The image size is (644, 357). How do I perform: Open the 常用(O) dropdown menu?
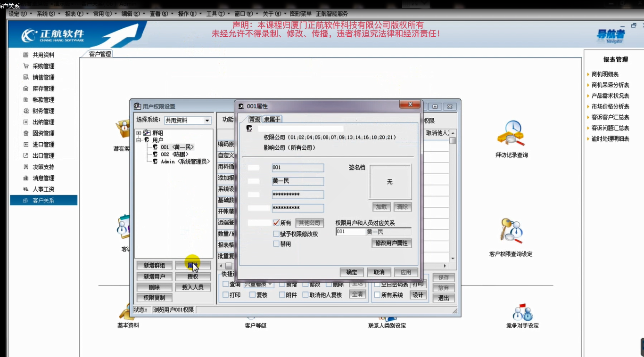[105, 14]
